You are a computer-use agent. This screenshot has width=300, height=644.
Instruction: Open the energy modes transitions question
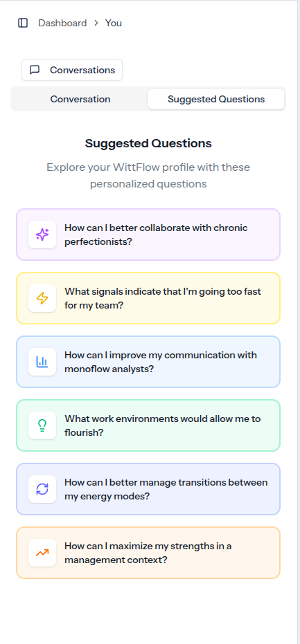pos(148,489)
